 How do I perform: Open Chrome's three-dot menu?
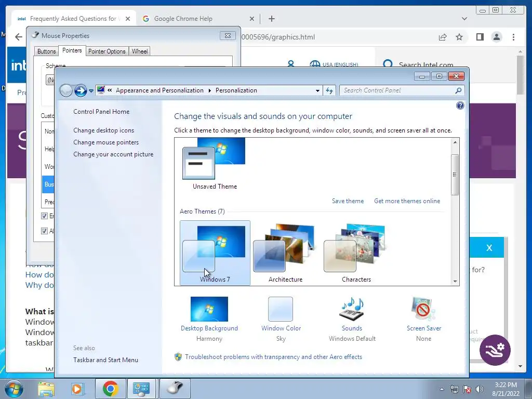click(x=514, y=37)
